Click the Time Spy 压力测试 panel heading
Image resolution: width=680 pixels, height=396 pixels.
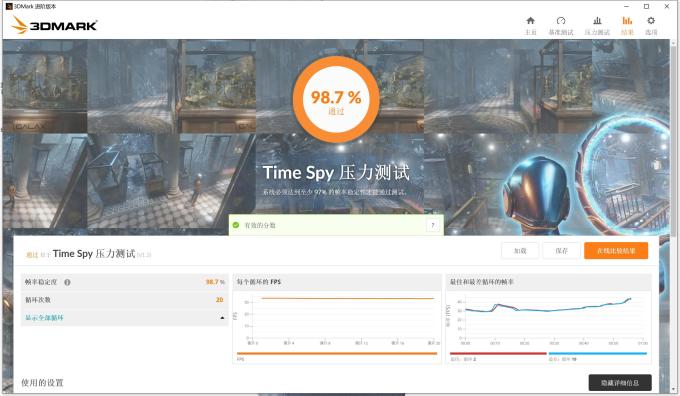click(x=94, y=253)
